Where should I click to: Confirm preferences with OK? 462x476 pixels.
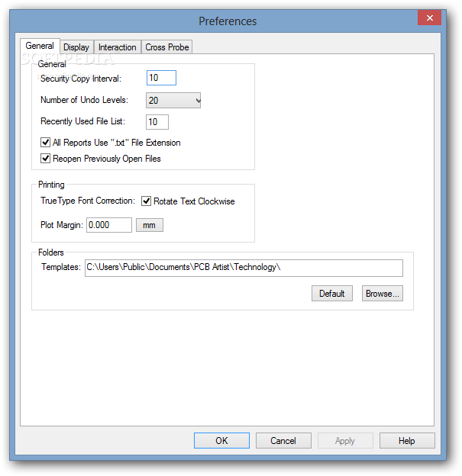(221, 440)
